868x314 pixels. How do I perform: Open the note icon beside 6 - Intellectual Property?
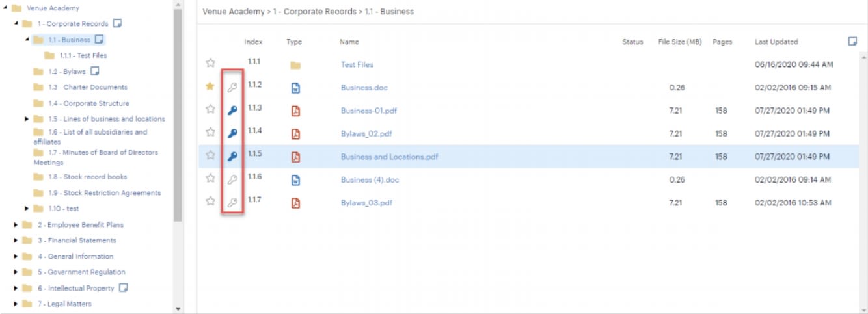point(123,287)
